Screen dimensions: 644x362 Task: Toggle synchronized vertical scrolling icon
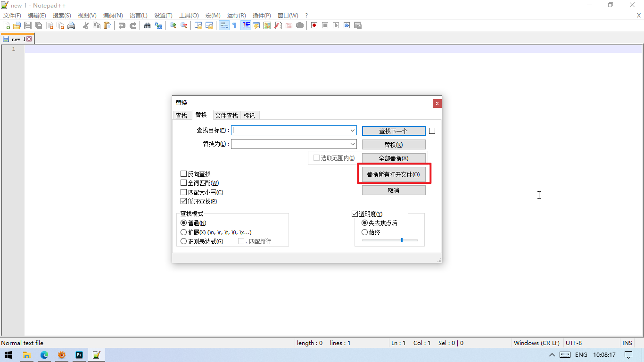[x=198, y=25]
